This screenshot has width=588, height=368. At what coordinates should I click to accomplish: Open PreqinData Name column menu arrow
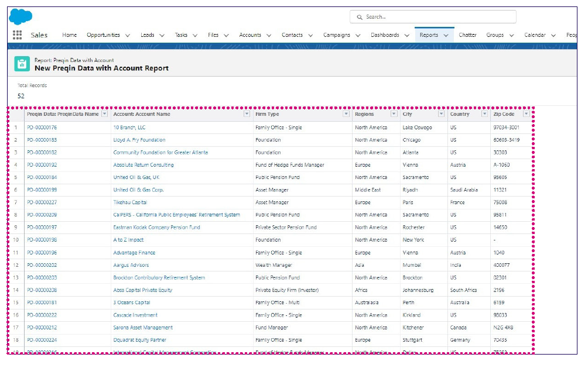point(105,114)
